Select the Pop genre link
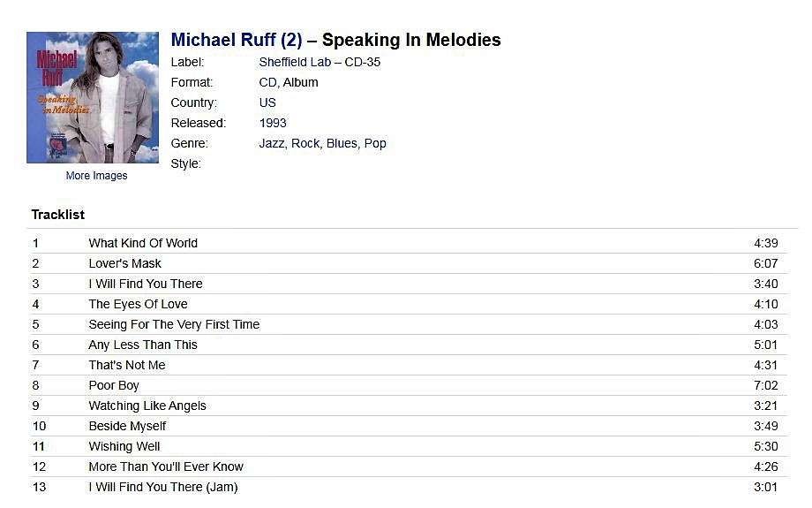This screenshot has width=812, height=508. click(x=375, y=144)
